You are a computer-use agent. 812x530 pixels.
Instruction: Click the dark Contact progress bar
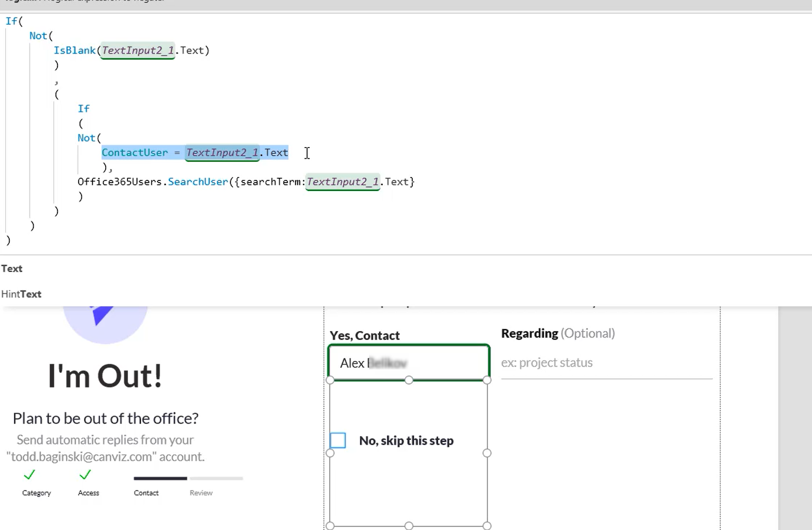coord(160,478)
